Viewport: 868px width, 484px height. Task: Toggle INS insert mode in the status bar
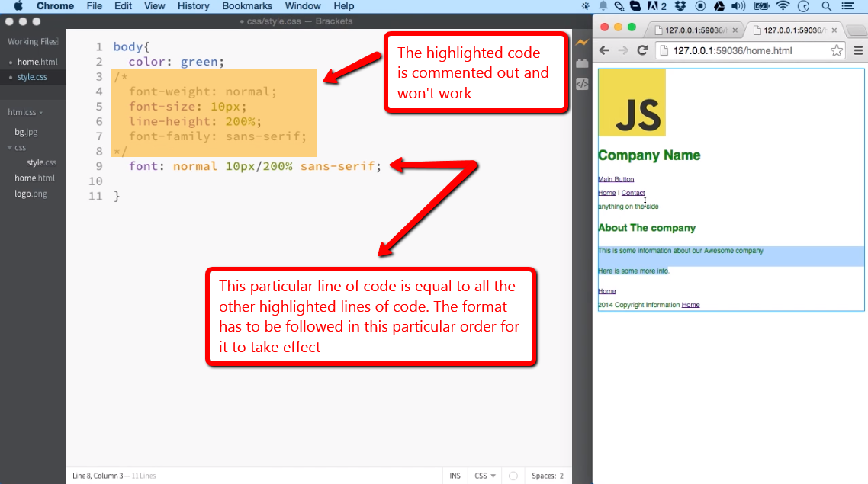point(454,475)
